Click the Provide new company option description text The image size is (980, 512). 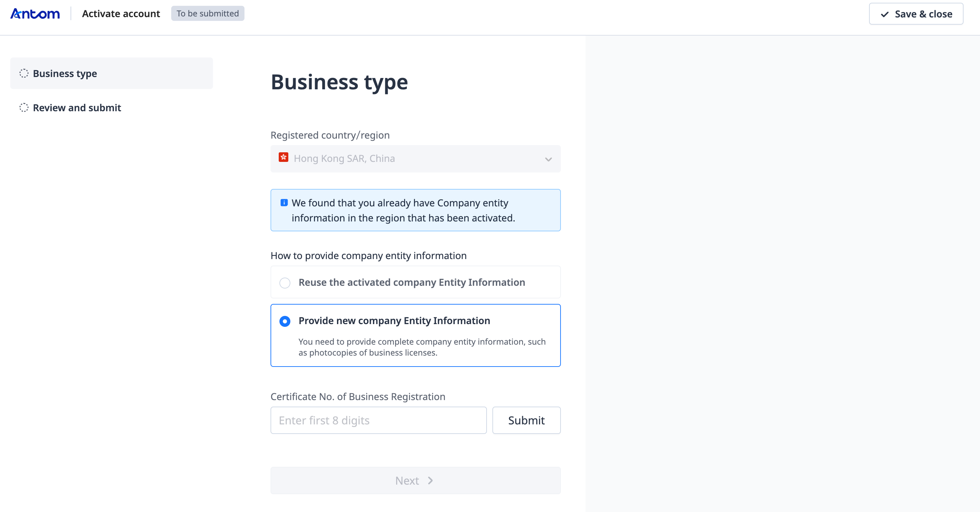point(422,347)
